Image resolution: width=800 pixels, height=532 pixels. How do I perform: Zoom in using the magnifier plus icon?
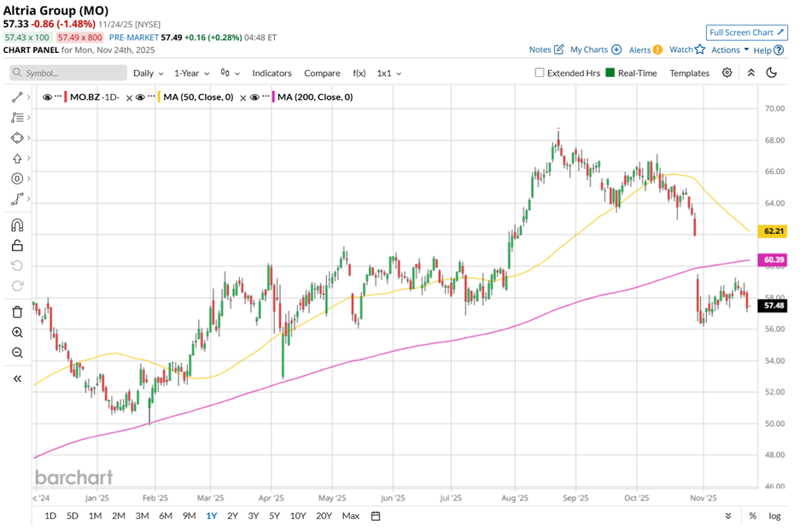tap(17, 332)
